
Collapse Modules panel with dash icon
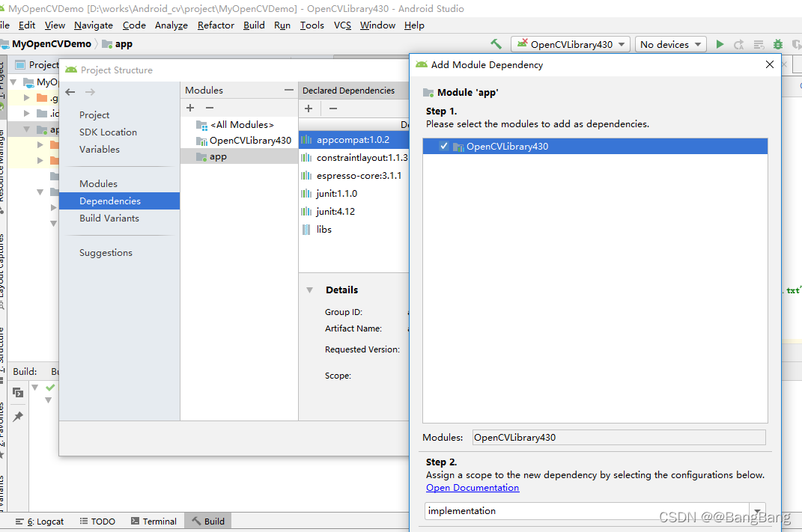289,90
